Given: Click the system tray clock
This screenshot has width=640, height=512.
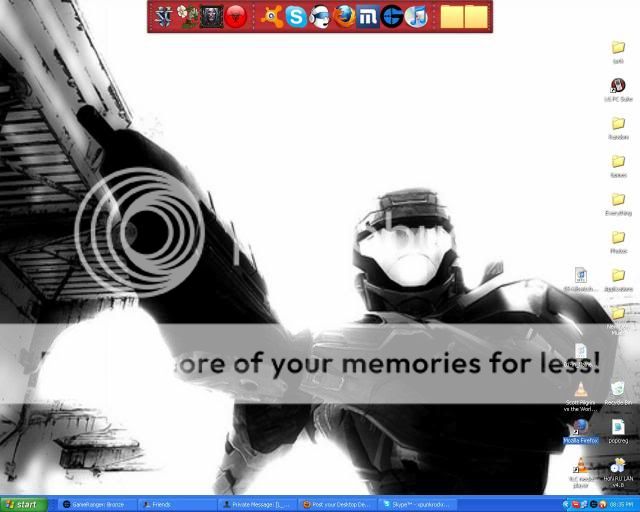Looking at the screenshot, I should [624, 504].
